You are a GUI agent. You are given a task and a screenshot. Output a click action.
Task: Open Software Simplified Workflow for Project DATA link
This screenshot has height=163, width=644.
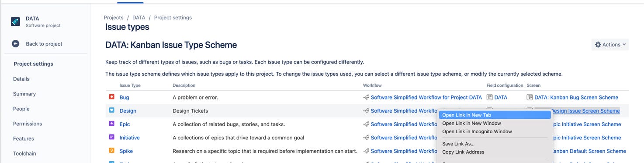[426, 97]
